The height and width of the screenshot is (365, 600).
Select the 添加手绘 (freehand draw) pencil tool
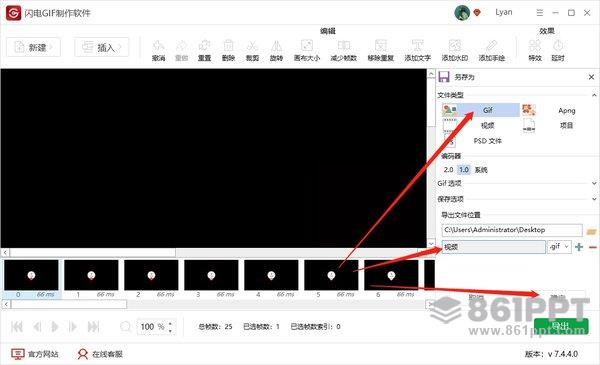click(492, 50)
